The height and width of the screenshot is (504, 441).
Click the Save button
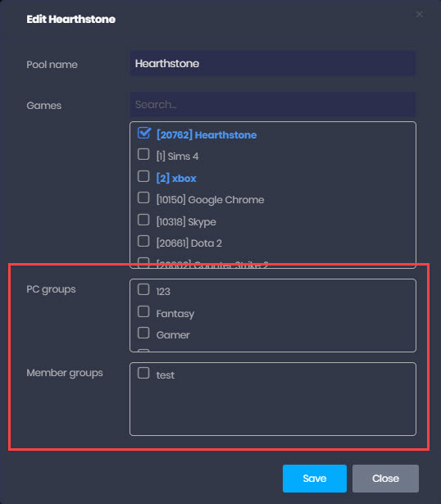click(315, 479)
